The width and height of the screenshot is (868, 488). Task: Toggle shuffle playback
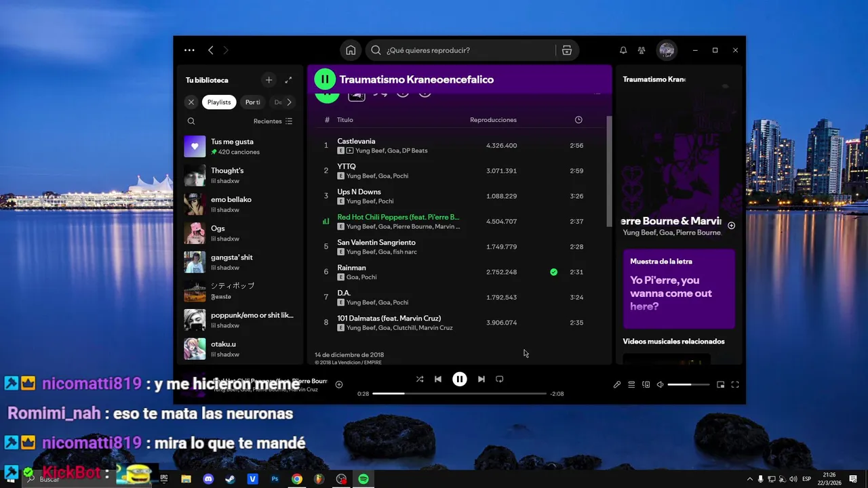pyautogui.click(x=420, y=379)
